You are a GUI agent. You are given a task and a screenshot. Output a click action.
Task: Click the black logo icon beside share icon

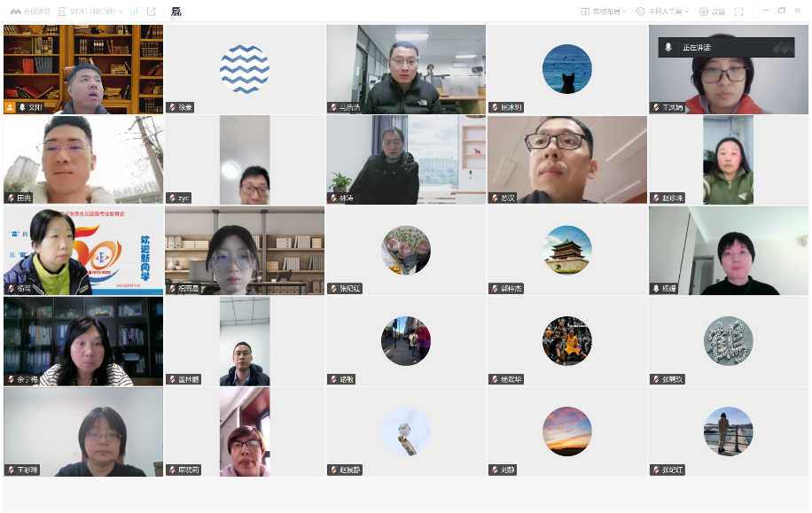(176, 12)
